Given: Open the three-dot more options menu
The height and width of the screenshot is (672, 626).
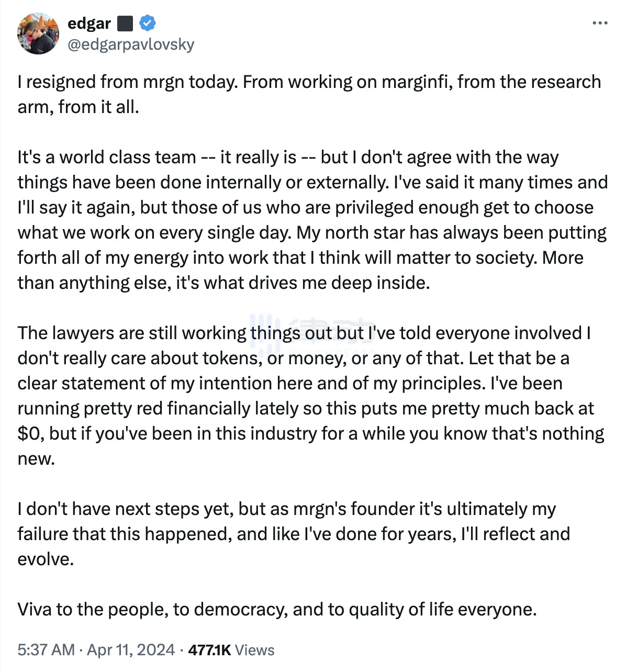Looking at the screenshot, I should [x=600, y=23].
